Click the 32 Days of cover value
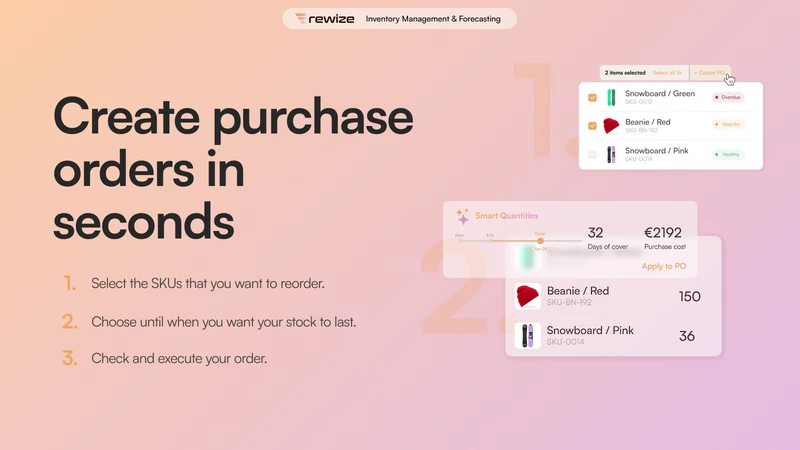 [595, 233]
